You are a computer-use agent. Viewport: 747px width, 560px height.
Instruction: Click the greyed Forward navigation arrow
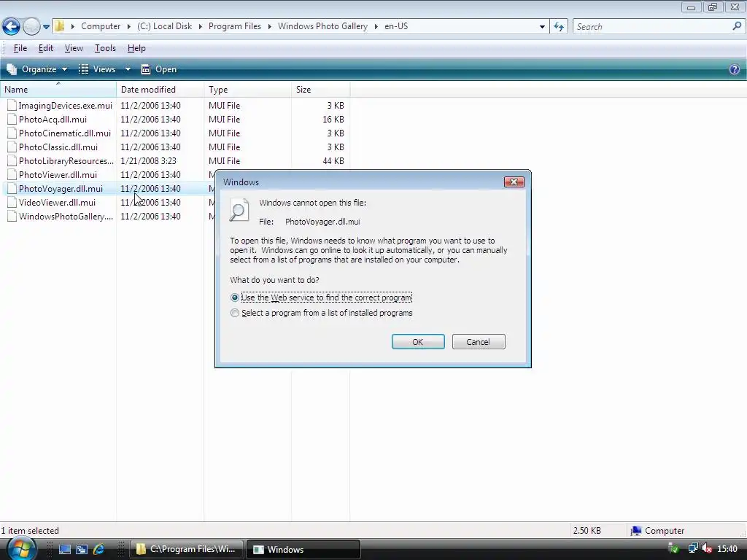click(x=31, y=26)
